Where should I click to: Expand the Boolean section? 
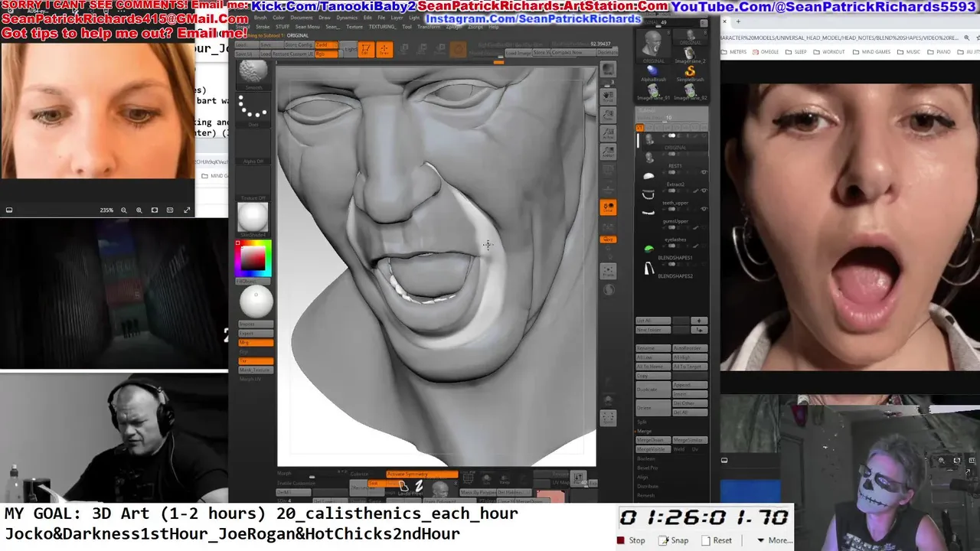(646, 458)
